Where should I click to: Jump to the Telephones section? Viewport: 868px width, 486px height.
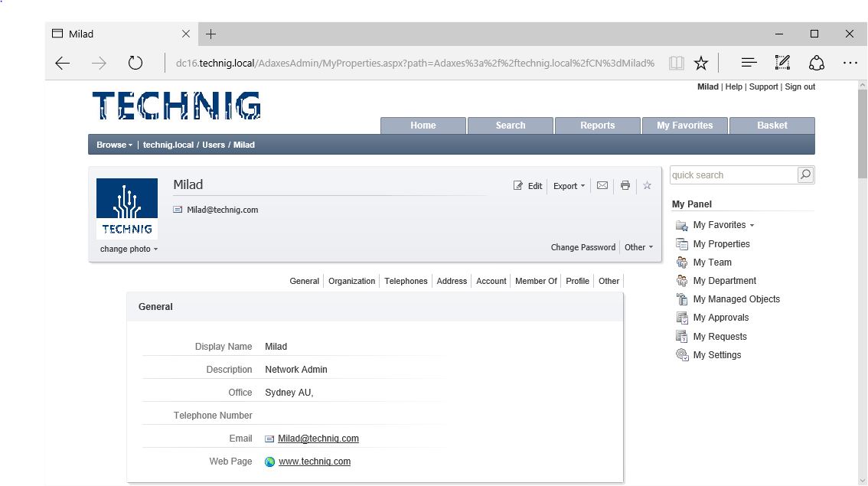click(x=406, y=281)
